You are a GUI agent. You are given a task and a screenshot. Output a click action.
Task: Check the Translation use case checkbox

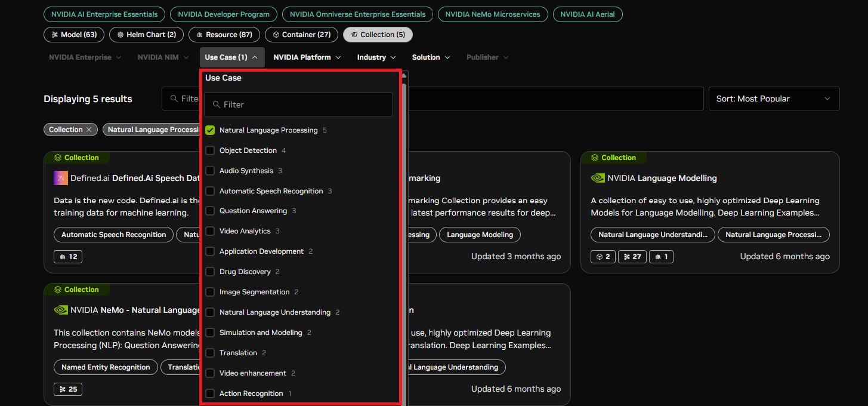tap(210, 353)
